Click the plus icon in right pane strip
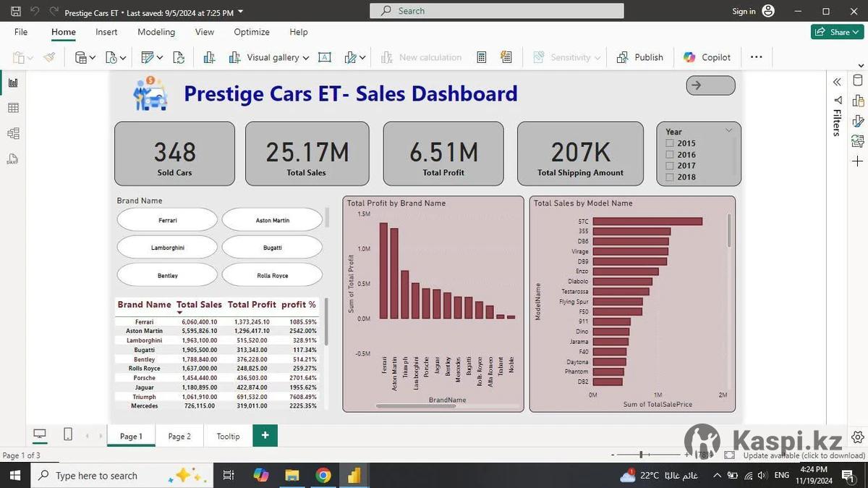 [x=858, y=161]
